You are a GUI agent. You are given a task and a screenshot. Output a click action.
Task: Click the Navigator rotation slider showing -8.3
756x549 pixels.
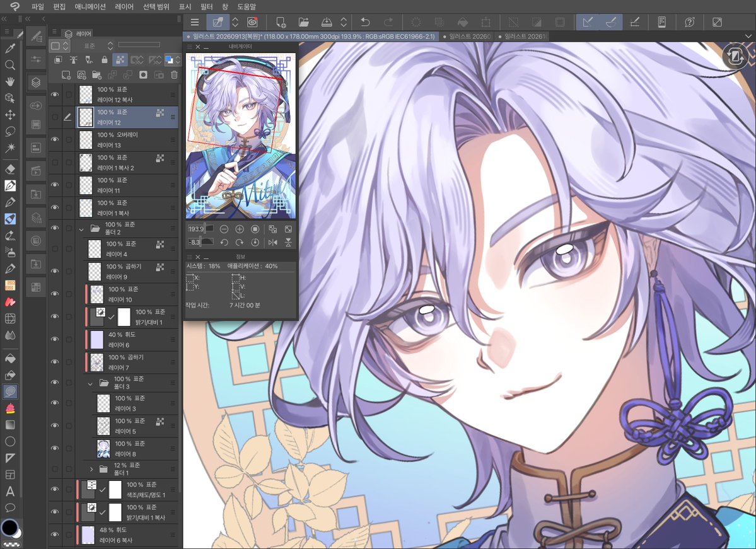coord(201,242)
